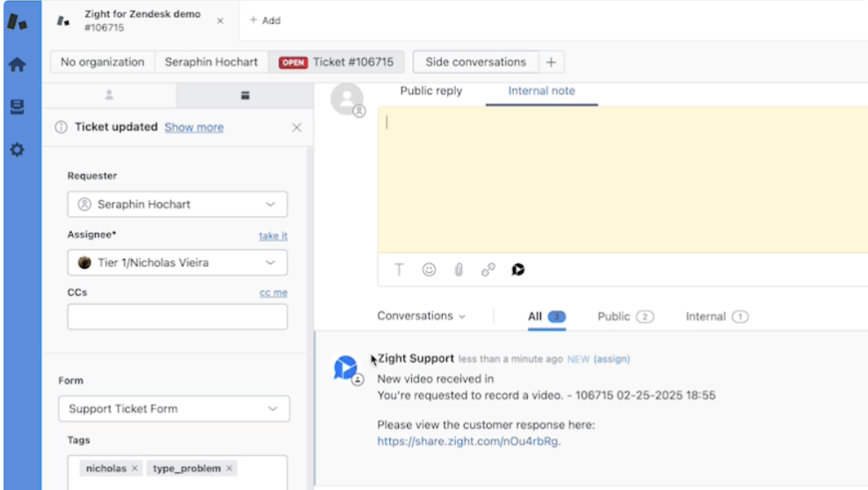Screen dimensions: 868x490
Task: Filter to Internal conversations
Action: (x=717, y=316)
